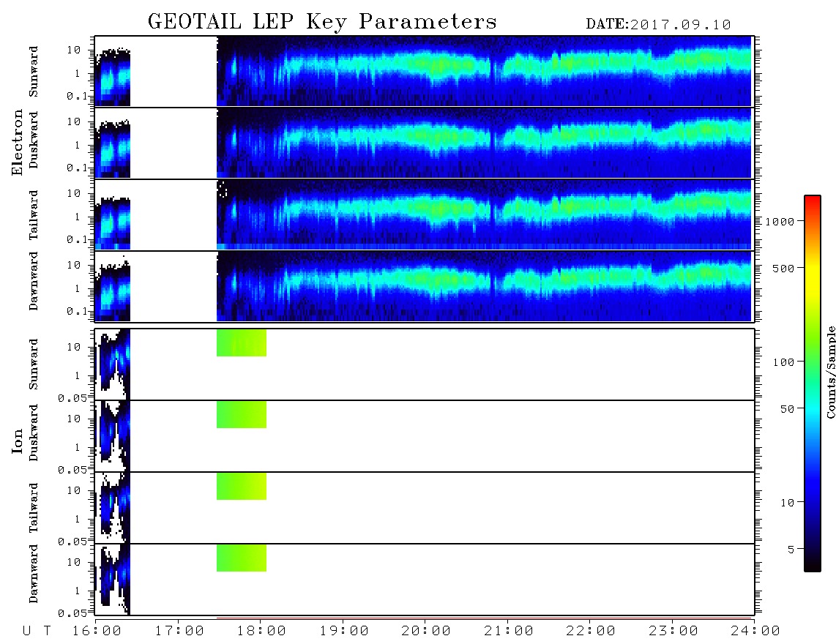Select the Ion "Tailward" panel label
This screenshot has width=836, height=644.
[x=34, y=508]
